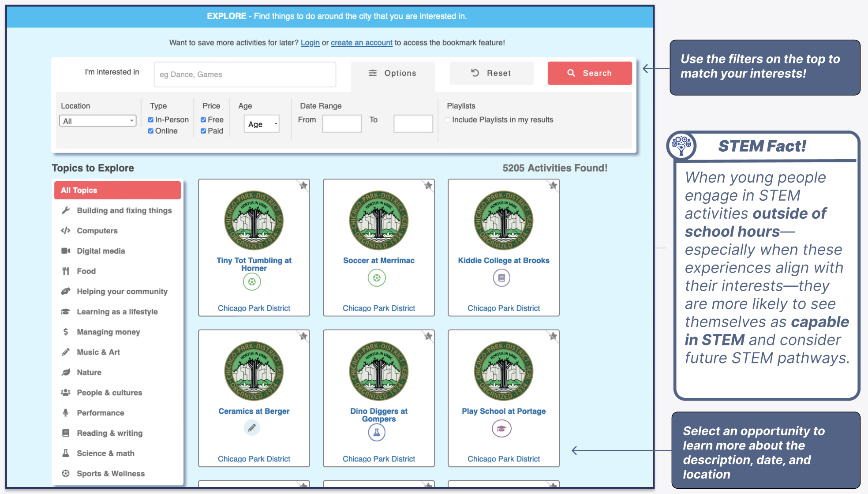Click the star on Soccer at Merrimac
Image resolution: width=868 pixels, height=494 pixels.
coord(428,186)
